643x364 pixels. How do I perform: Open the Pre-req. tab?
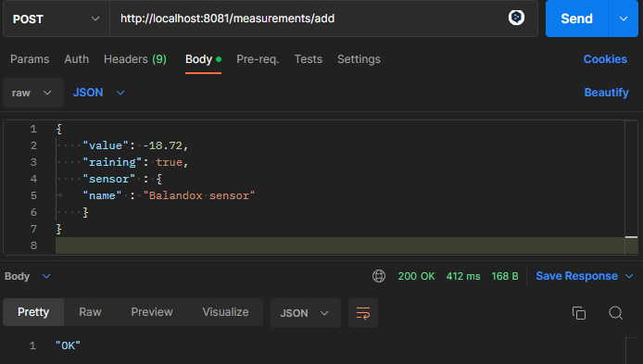click(258, 59)
